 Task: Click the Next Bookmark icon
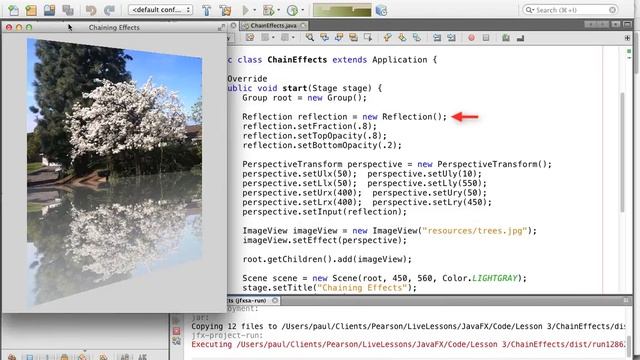[402, 38]
